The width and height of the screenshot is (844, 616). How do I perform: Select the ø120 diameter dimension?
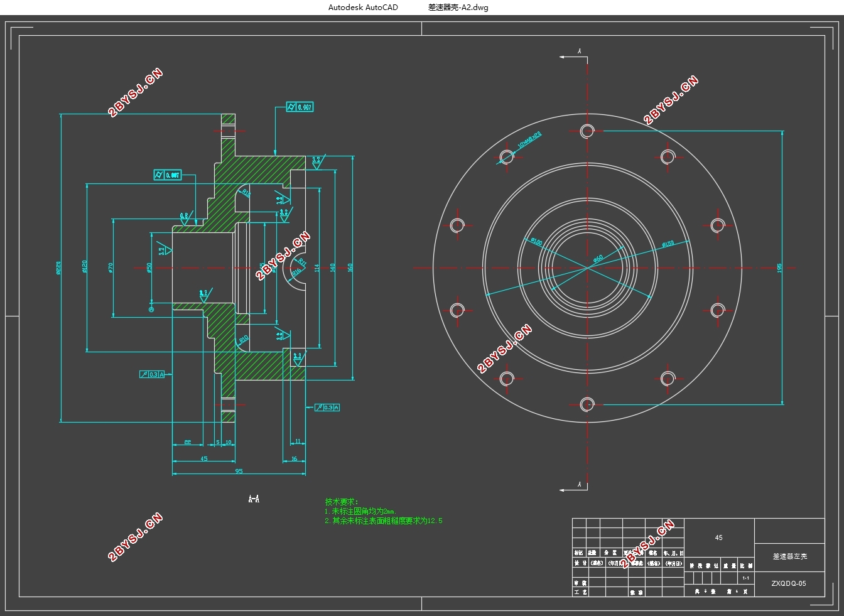click(85, 266)
